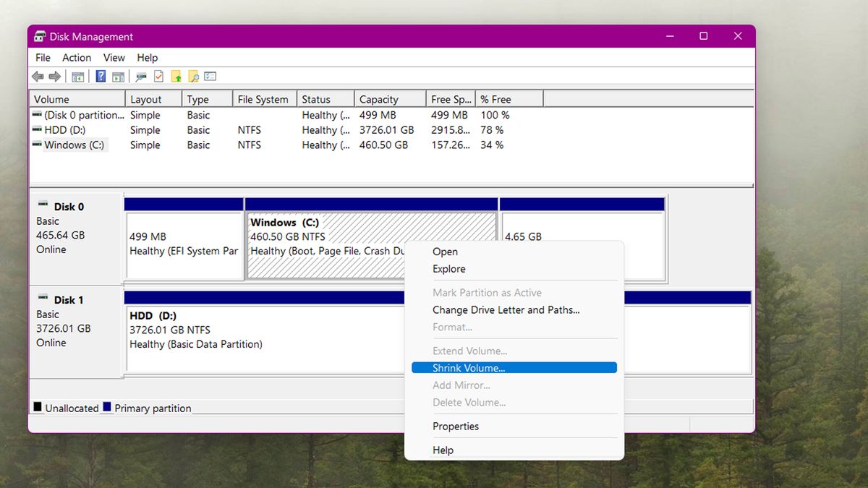The height and width of the screenshot is (488, 868).
Task: Sort by Volume column header
Action: tap(77, 100)
